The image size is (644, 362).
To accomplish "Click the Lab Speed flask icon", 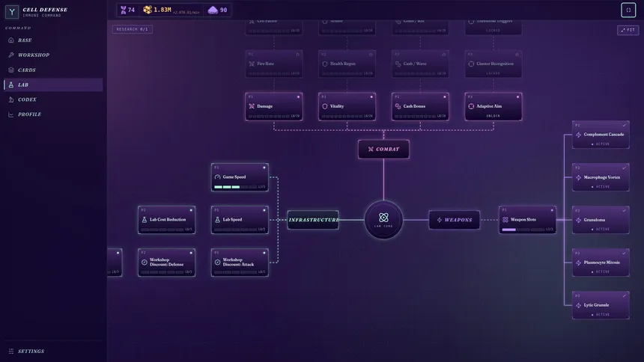I will click(x=218, y=220).
